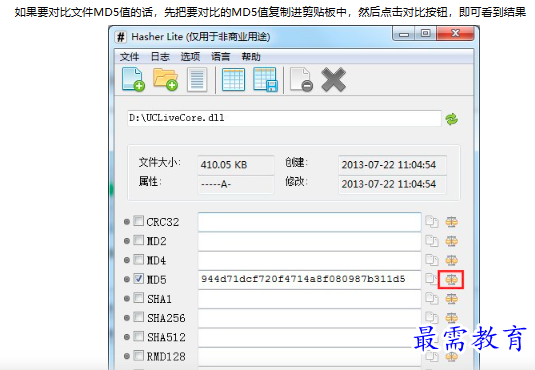Compare SHA1 hash using scale icon
This screenshot has height=370, width=535.
click(x=451, y=299)
